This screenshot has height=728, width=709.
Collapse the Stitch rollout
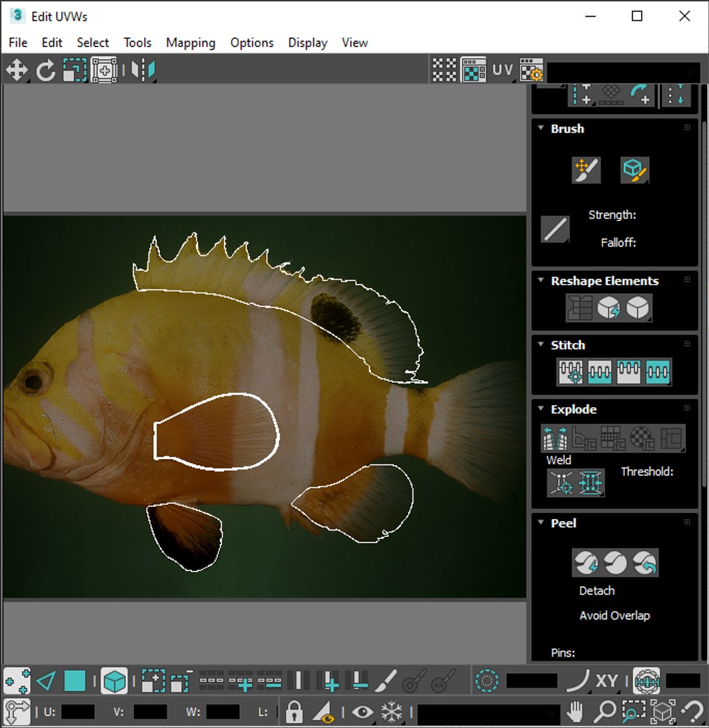tap(541, 344)
